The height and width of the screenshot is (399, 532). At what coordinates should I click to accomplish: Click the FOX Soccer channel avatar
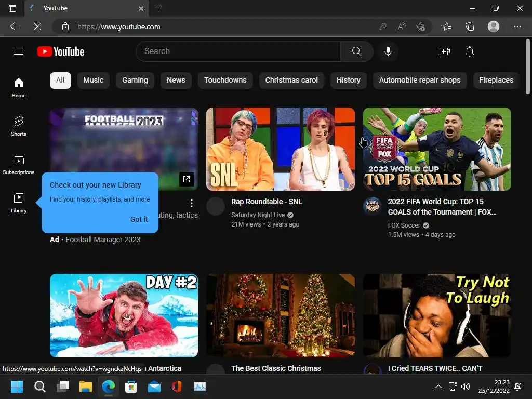point(372,206)
